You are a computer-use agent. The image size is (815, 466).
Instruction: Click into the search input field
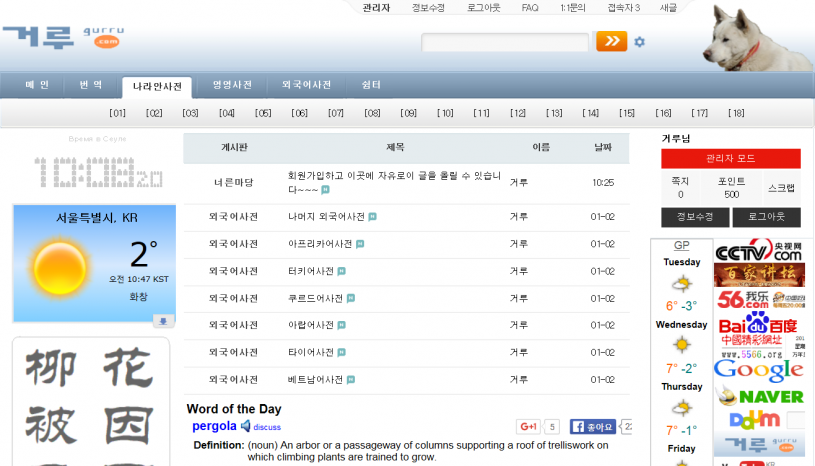tap(505, 42)
